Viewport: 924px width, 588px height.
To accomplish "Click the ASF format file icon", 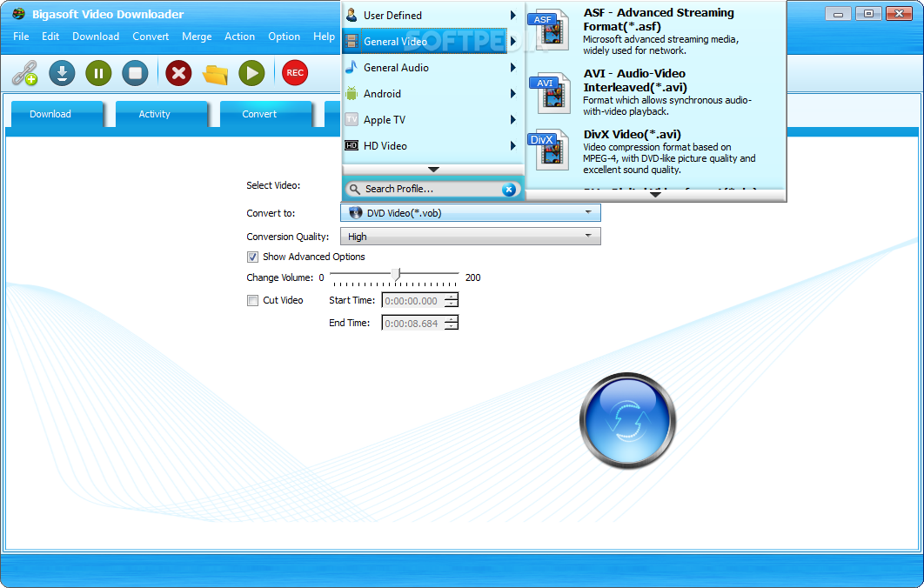I will click(x=549, y=30).
